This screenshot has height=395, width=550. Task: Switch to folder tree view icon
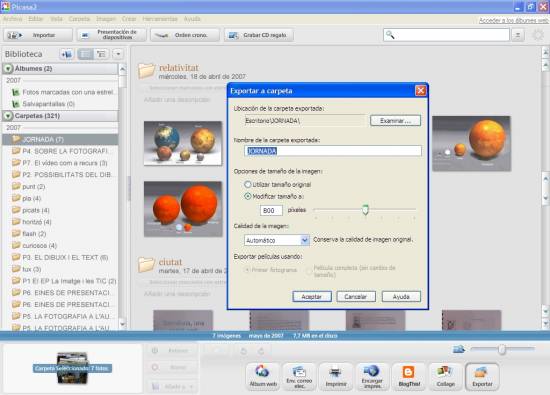tap(102, 54)
